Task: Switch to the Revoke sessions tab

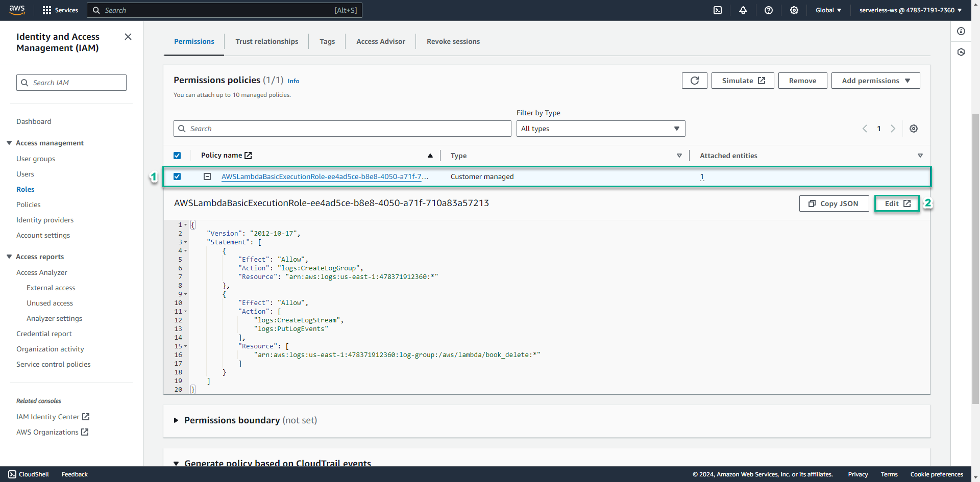Action: (453, 41)
